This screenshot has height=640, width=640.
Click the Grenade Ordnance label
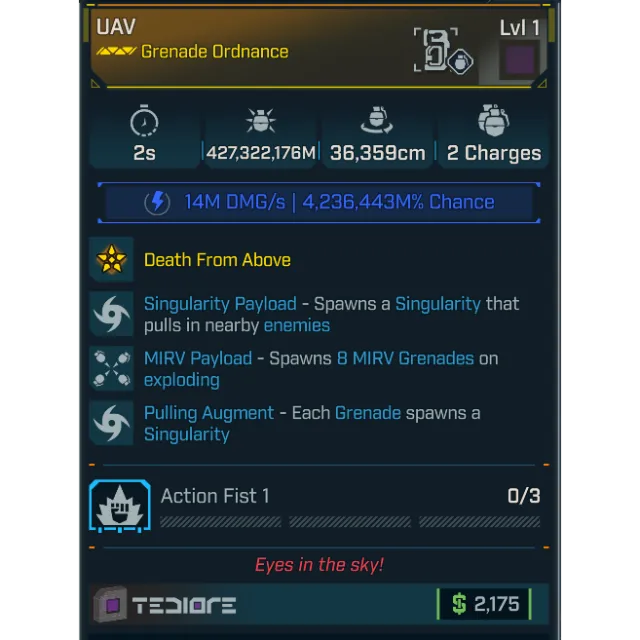tap(215, 52)
